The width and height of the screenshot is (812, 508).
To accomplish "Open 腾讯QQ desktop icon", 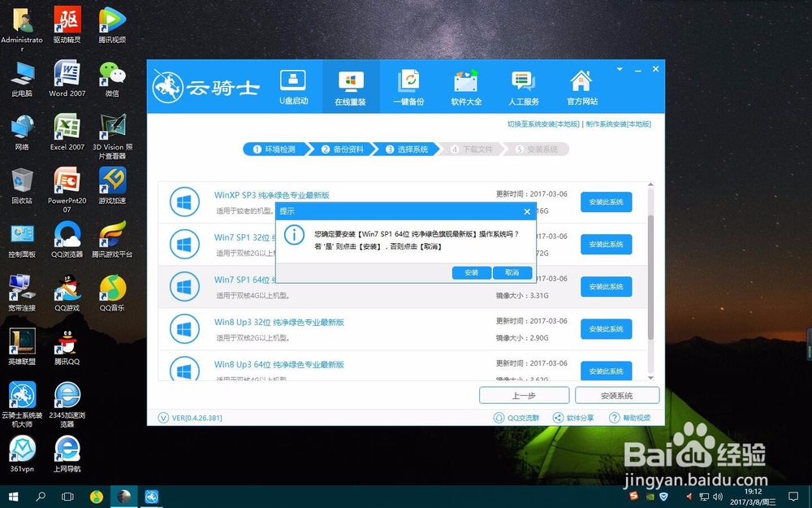I will 67,347.
